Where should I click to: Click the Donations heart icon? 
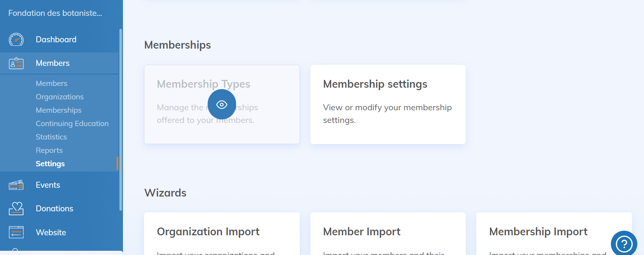(16, 209)
